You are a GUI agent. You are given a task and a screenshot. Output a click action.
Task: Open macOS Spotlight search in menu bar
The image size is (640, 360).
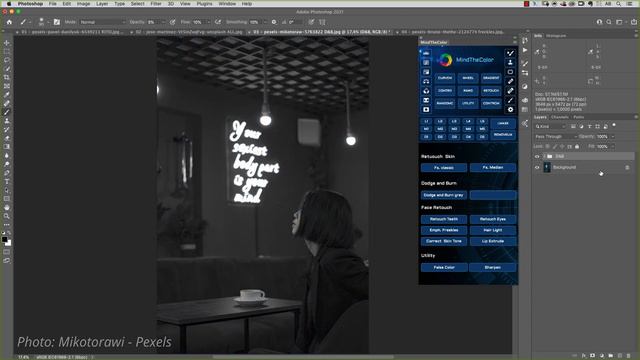(x=619, y=4)
